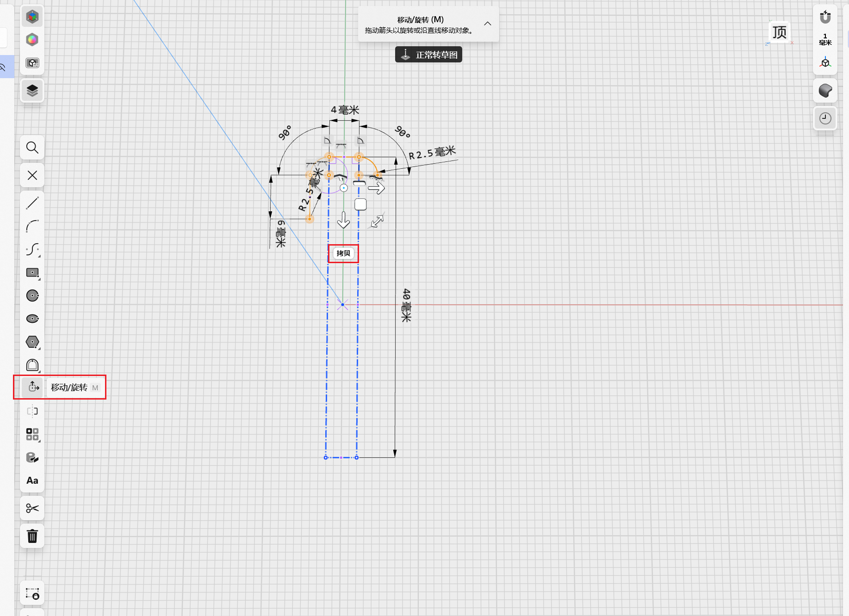Screen dimensions: 849x616
Task: Click the 40毫米 dimension label
Action: click(406, 305)
